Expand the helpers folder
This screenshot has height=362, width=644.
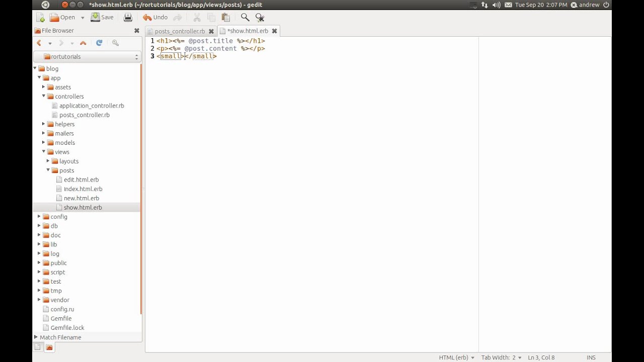[x=44, y=124]
